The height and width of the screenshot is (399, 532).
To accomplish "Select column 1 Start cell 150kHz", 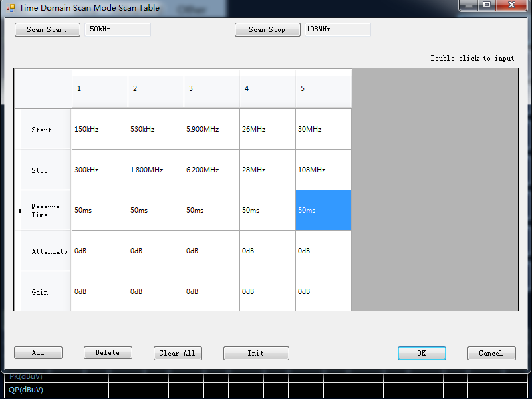I will pyautogui.click(x=100, y=129).
